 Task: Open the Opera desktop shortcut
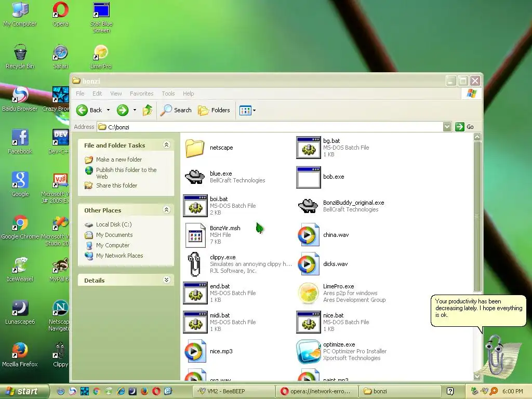(x=60, y=14)
